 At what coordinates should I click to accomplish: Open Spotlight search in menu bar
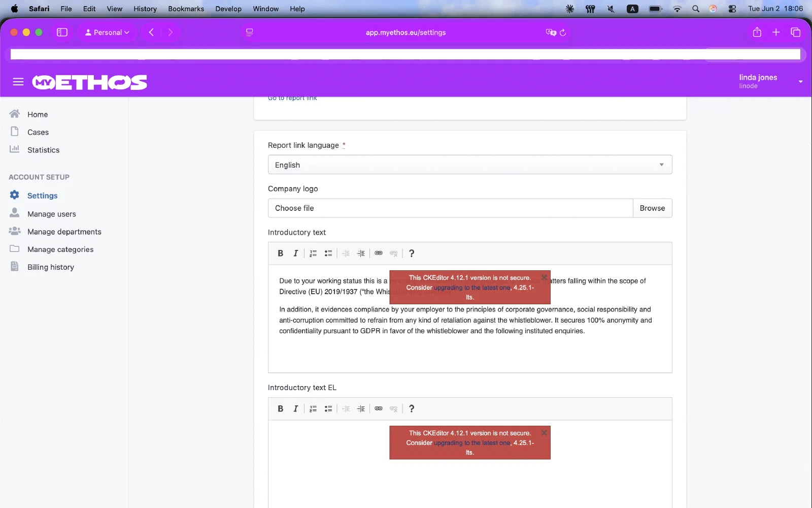point(696,9)
